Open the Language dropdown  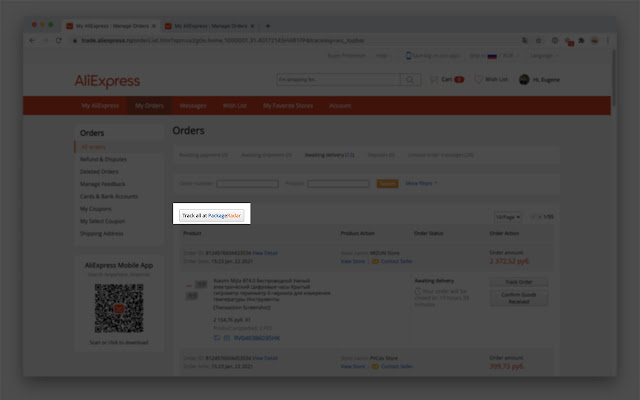tap(544, 56)
